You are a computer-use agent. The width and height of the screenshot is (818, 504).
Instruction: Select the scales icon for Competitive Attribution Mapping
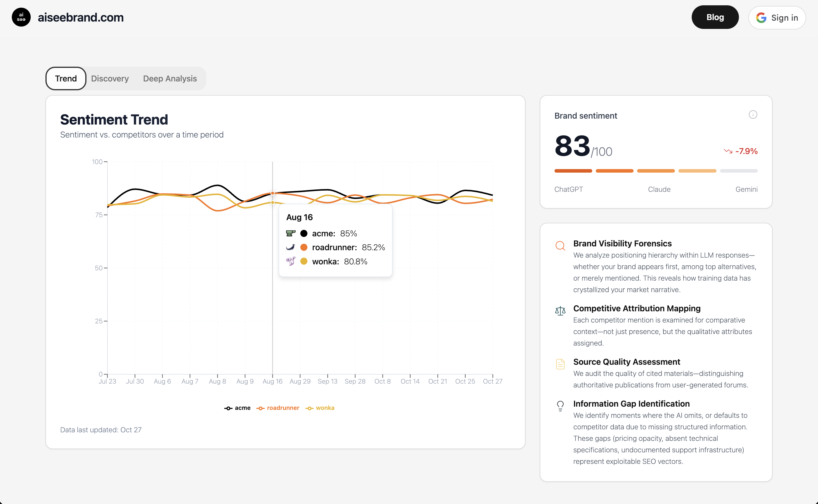tap(560, 311)
